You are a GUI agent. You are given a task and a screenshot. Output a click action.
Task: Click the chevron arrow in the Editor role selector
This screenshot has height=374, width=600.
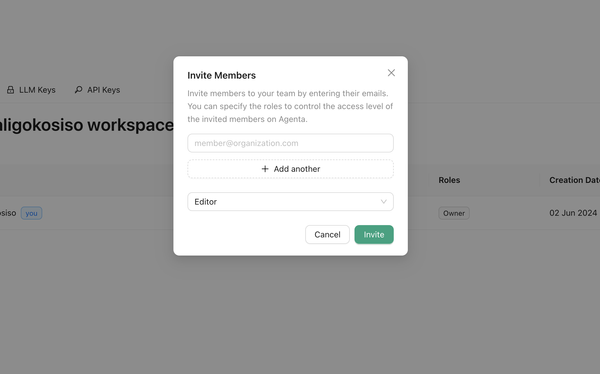[x=383, y=202]
